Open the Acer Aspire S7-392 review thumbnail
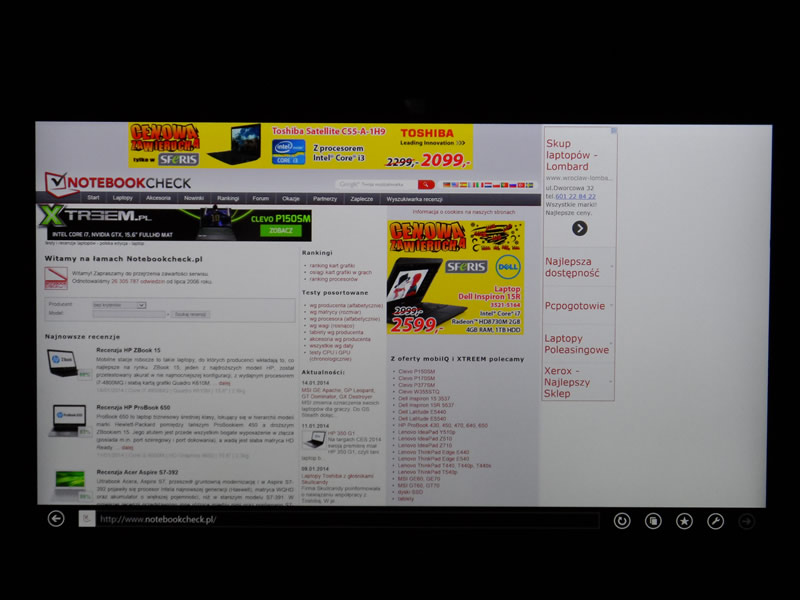This screenshot has width=800, height=600. coord(72,485)
